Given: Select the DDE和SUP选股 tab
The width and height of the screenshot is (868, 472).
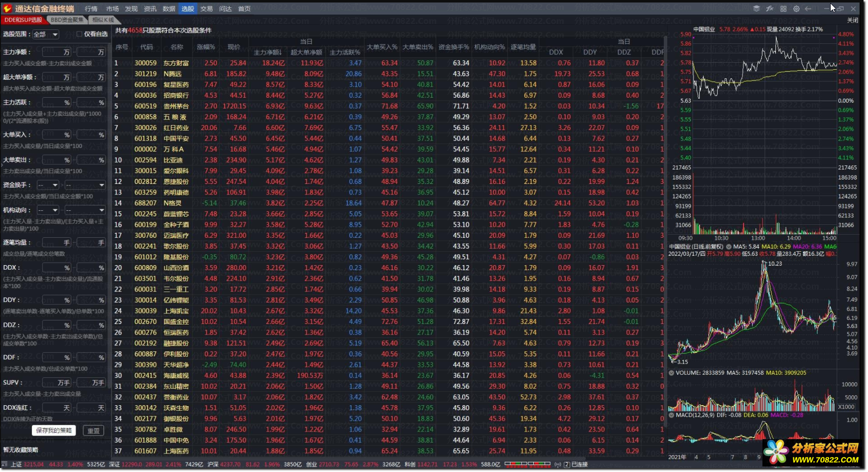Looking at the screenshot, I should click(23, 20).
